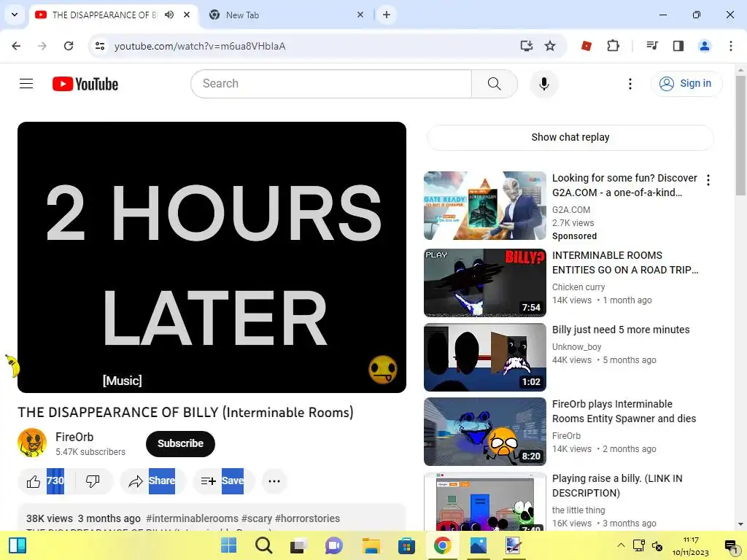
Task: Toggle the Chrome side panel
Action: coord(678,46)
